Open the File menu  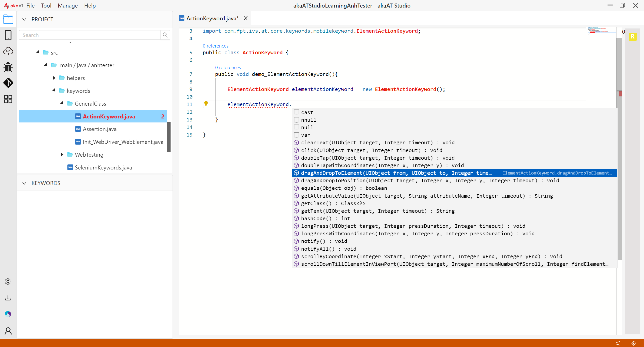pyautogui.click(x=30, y=6)
